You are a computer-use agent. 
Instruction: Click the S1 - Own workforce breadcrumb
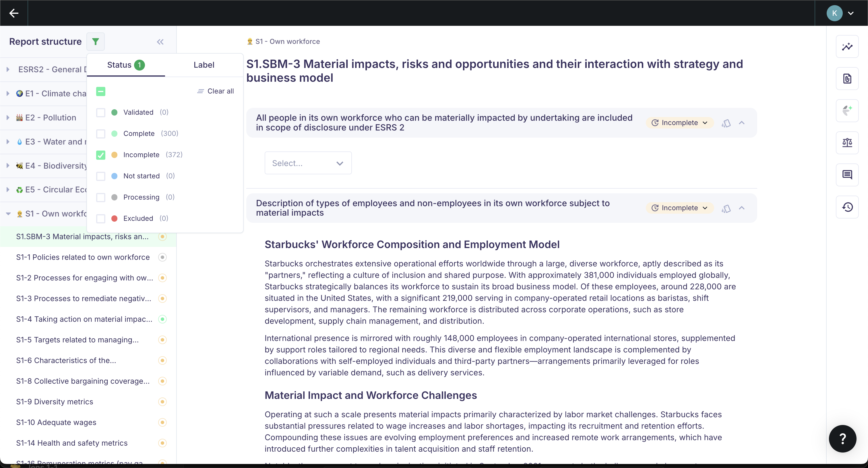(x=284, y=41)
